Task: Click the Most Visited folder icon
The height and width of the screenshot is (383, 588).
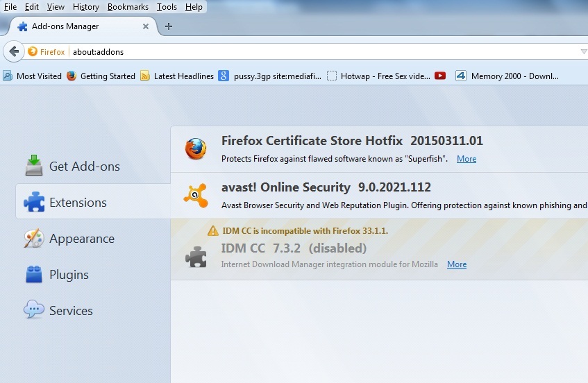Action: pyautogui.click(x=8, y=76)
